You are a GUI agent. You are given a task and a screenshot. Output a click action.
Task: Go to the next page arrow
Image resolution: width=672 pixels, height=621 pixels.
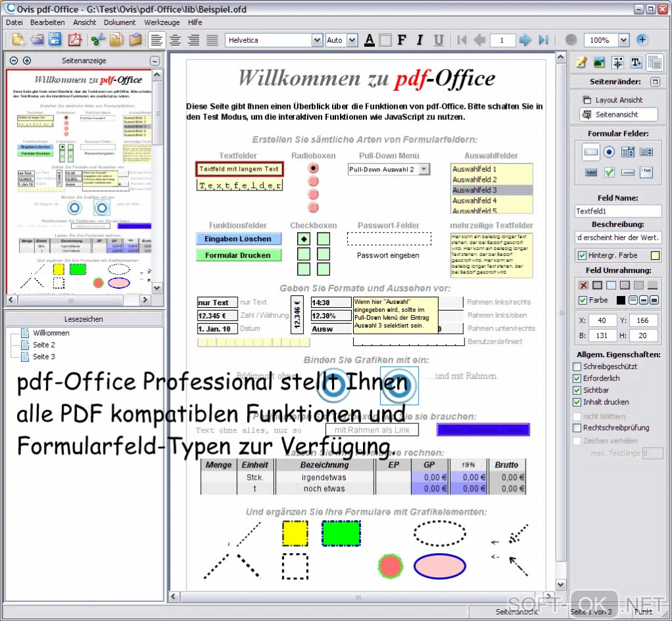tap(524, 40)
